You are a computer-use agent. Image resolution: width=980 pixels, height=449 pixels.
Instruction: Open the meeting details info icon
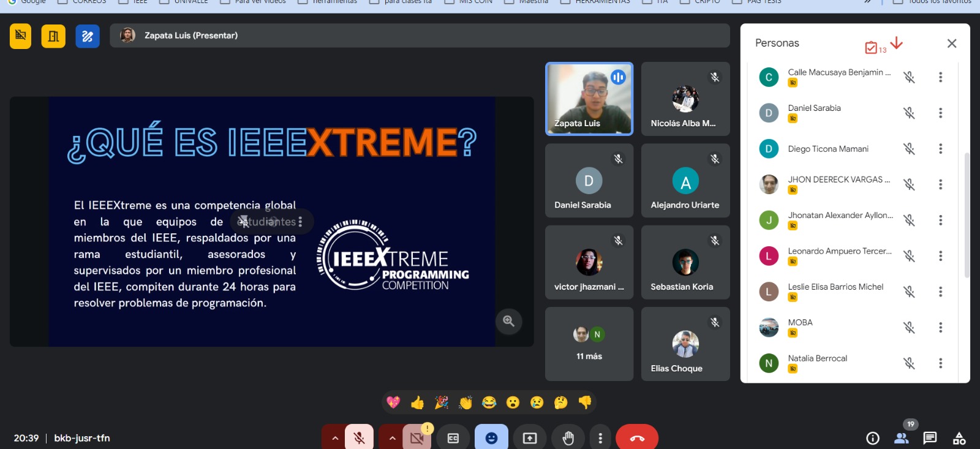(x=873, y=438)
